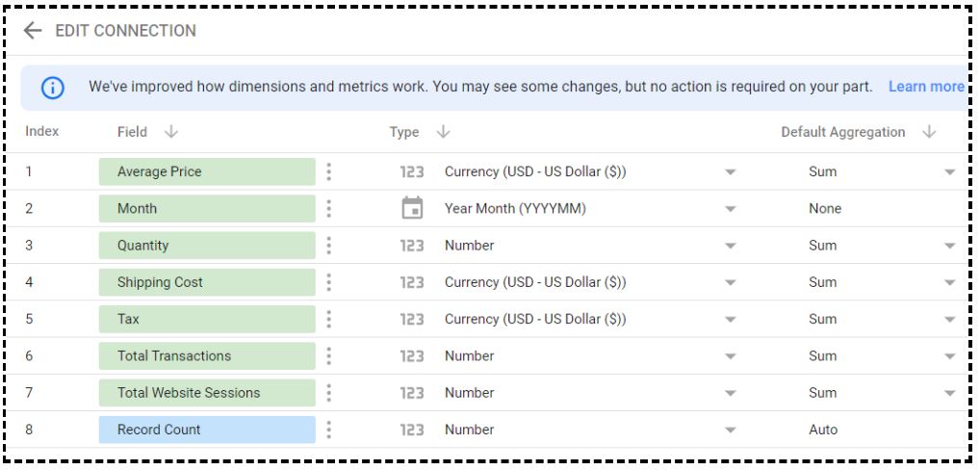This screenshot has width=980, height=470.
Task: Follow the Learn more link
Action: click(x=926, y=87)
